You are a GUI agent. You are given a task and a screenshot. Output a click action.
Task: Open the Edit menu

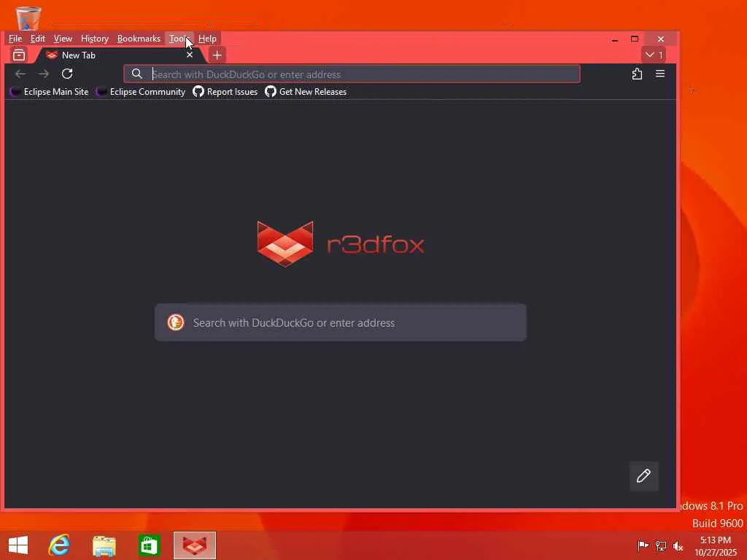pos(38,39)
